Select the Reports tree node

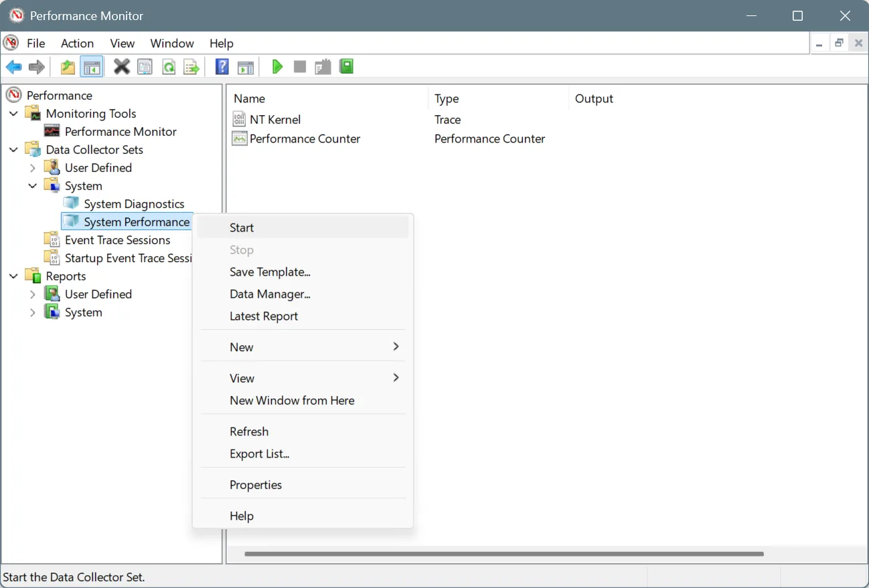click(x=66, y=276)
